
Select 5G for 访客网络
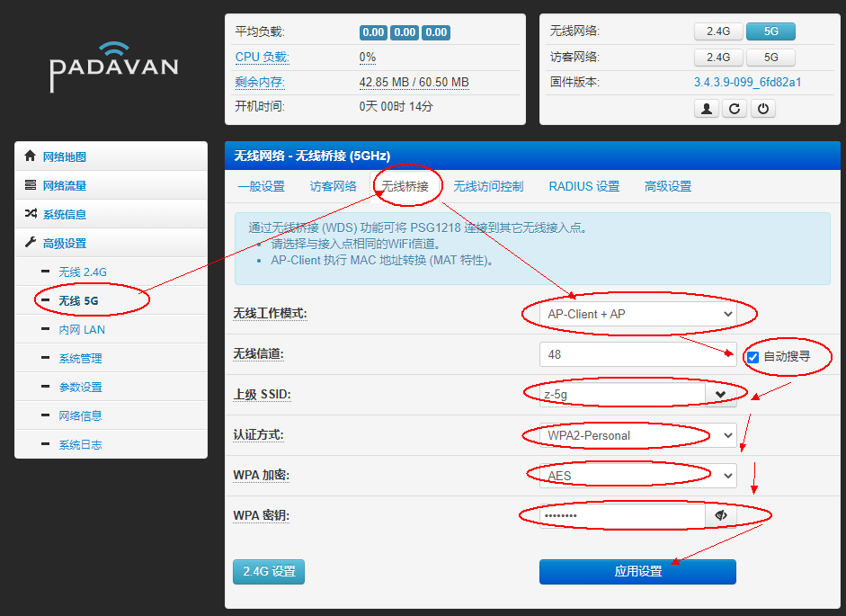770,57
